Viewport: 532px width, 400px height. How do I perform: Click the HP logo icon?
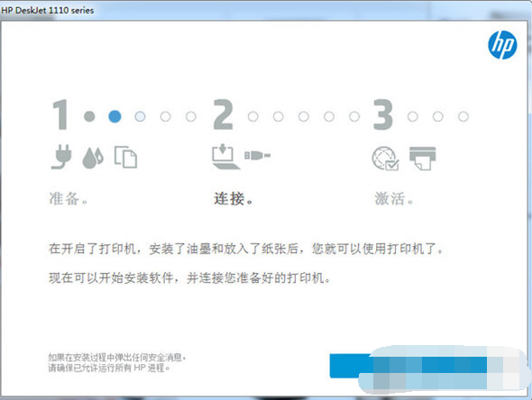[x=502, y=45]
